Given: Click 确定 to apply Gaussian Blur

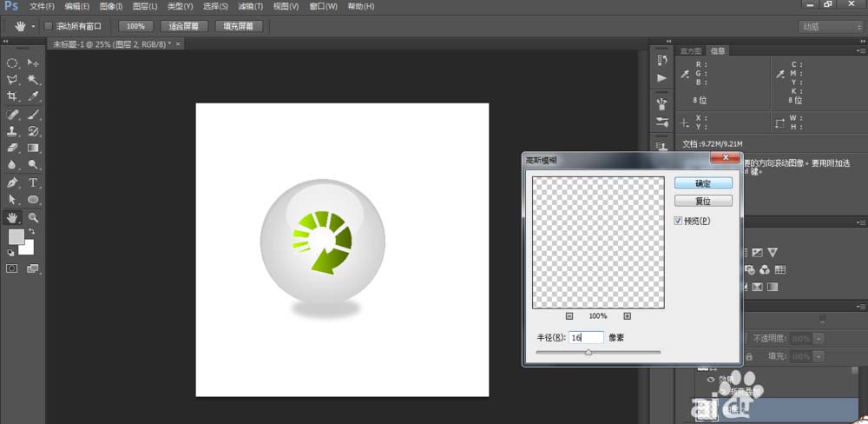Looking at the screenshot, I should (703, 183).
